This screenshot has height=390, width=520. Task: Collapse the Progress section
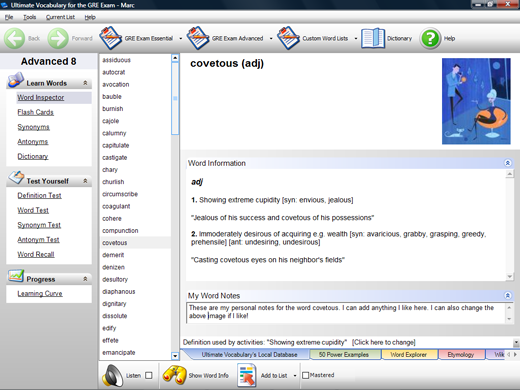(x=85, y=279)
